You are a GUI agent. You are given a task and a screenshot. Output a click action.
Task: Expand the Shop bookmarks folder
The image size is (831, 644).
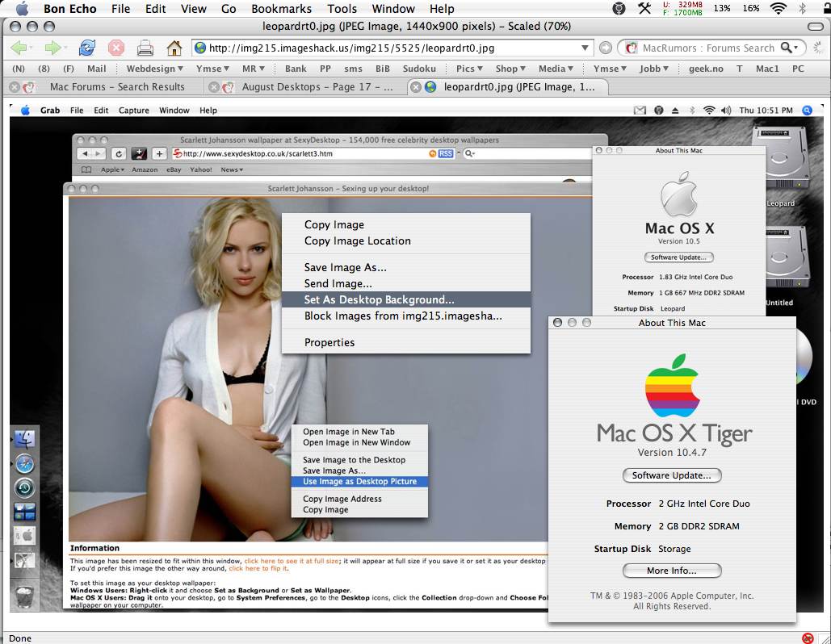click(510, 69)
